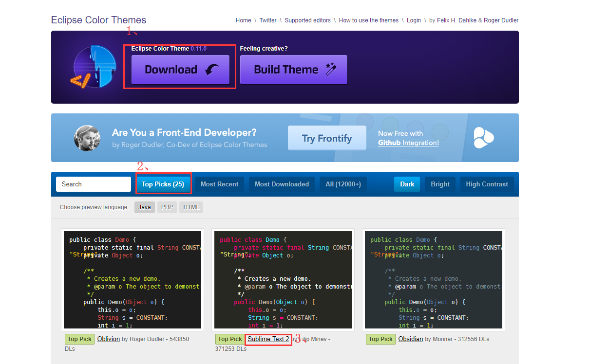Image resolution: width=608 pixels, height=364 pixels.
Task: Click 'Choose preview language:' label
Action: click(95, 207)
